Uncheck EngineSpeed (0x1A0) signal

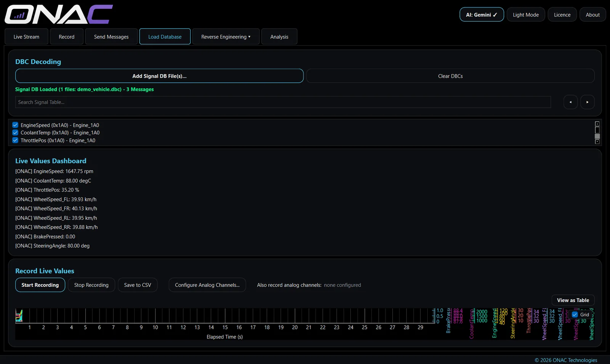15,125
